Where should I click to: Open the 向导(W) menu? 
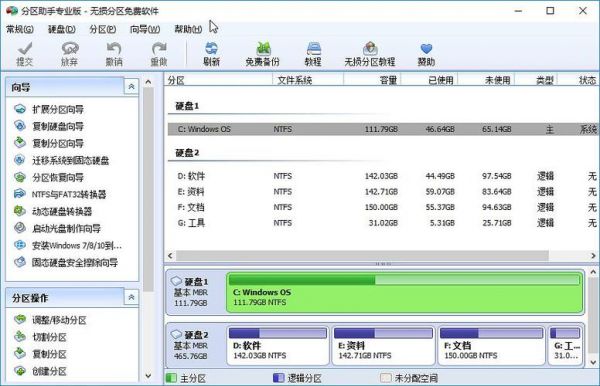[x=145, y=29]
